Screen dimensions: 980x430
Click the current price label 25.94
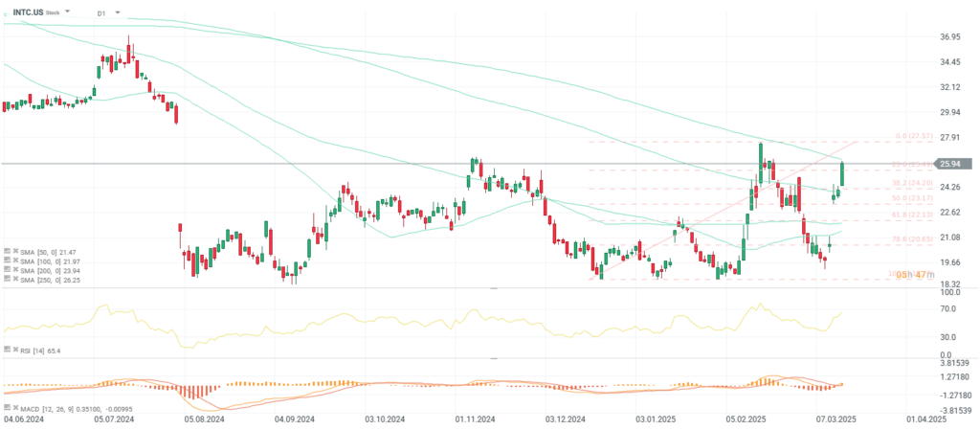click(x=950, y=164)
